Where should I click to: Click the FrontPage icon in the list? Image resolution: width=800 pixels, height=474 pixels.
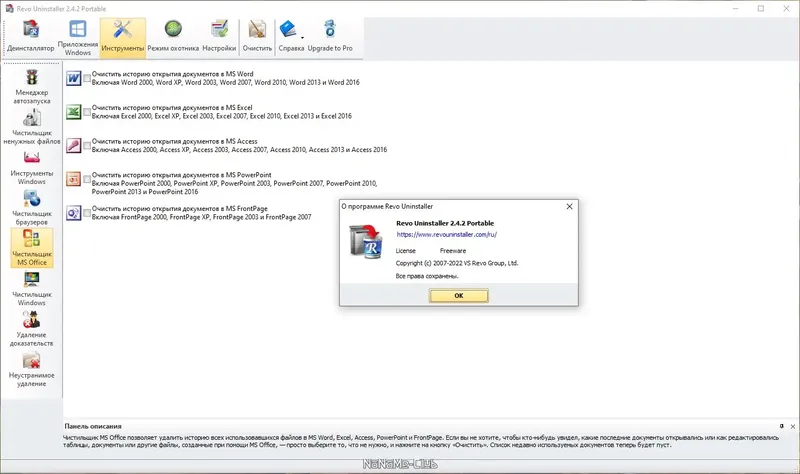73,213
